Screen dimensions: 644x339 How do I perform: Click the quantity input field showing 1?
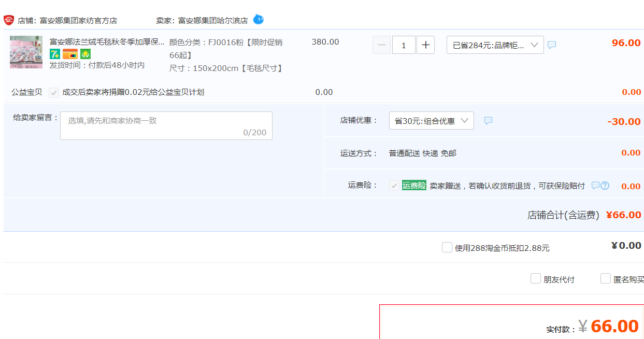(x=404, y=45)
